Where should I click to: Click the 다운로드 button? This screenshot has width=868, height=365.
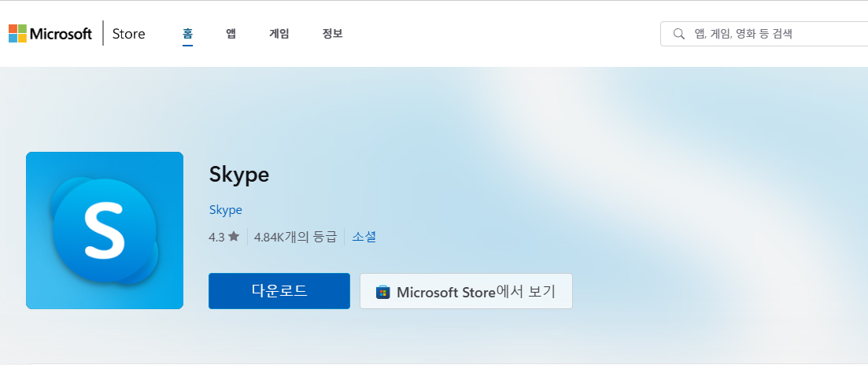pyautogui.click(x=279, y=291)
